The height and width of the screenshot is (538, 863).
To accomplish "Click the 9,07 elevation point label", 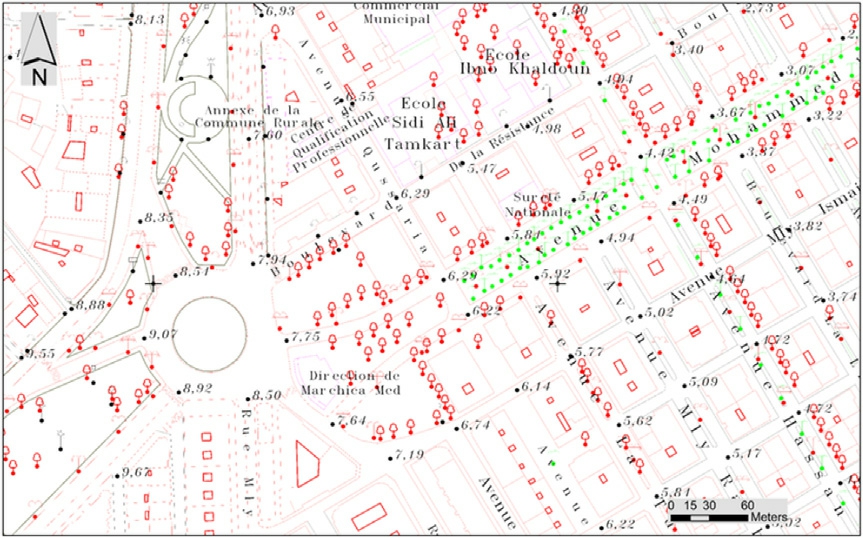I will tap(163, 333).
